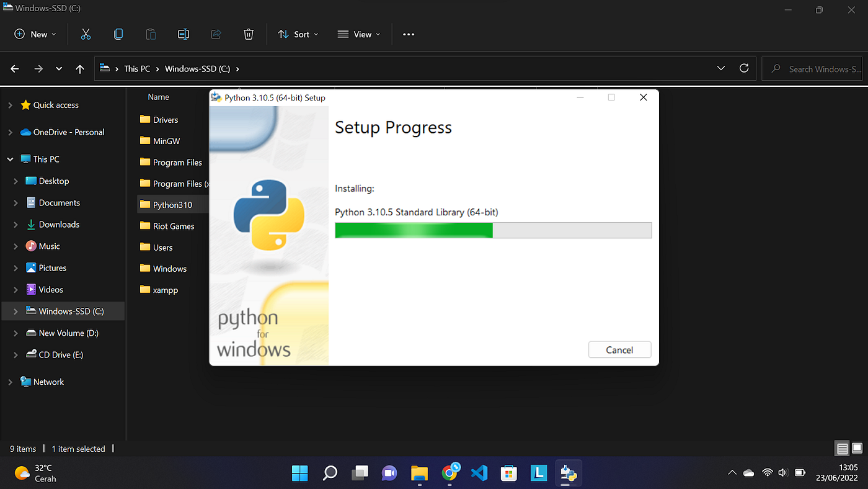Click the Search Windows-SSD box
Image resolution: width=868 pixels, height=489 pixels.
click(812, 68)
